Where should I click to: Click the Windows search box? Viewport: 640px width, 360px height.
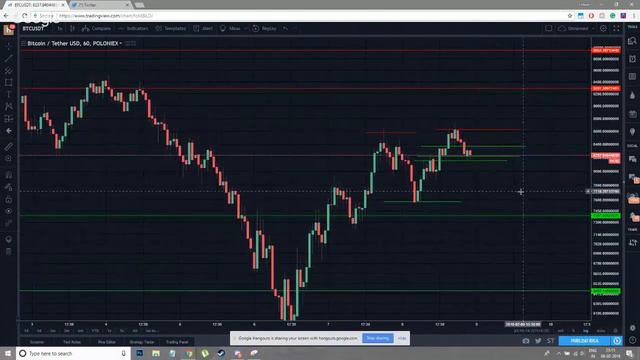pyautogui.click(x=73, y=353)
